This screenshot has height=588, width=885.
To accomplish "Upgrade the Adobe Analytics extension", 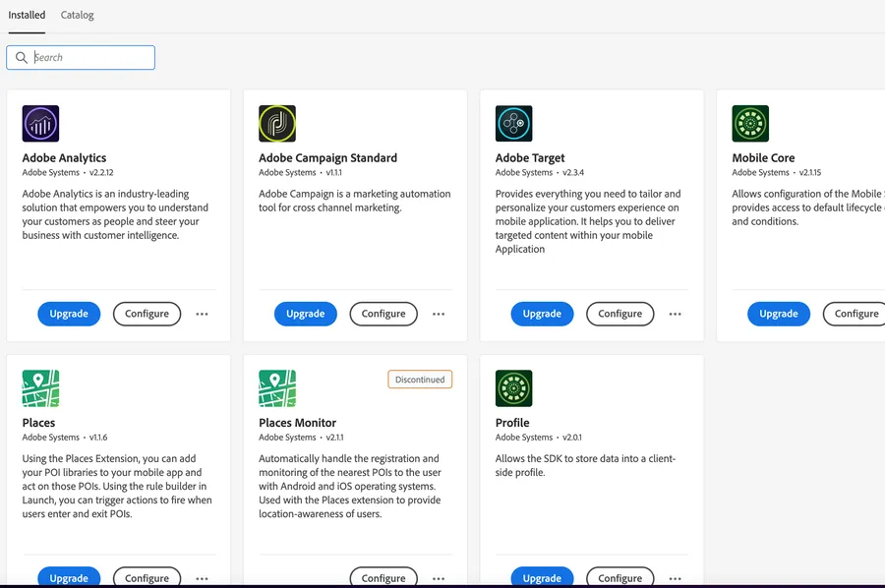I will pos(69,314).
